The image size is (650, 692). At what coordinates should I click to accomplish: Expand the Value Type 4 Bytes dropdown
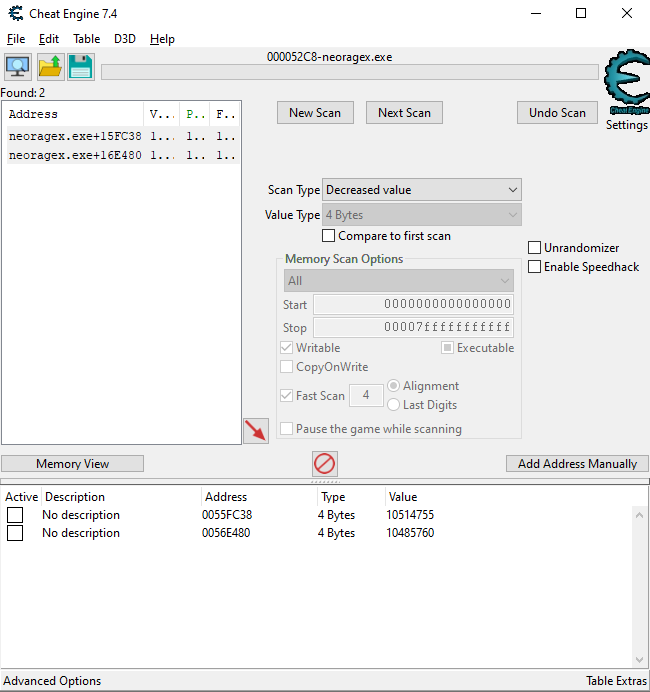pyautogui.click(x=422, y=215)
